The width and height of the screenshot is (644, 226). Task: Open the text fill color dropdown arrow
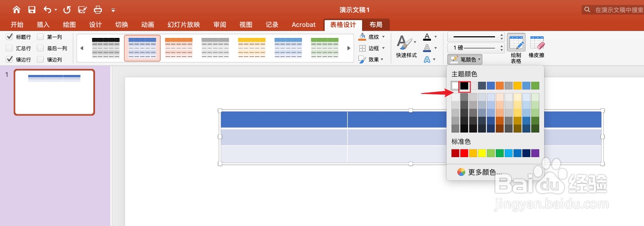(435, 37)
